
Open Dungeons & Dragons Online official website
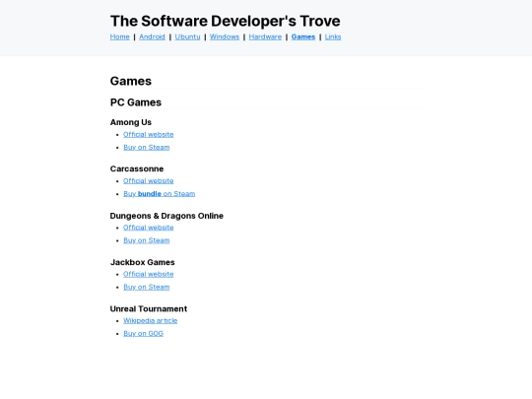[x=148, y=228]
